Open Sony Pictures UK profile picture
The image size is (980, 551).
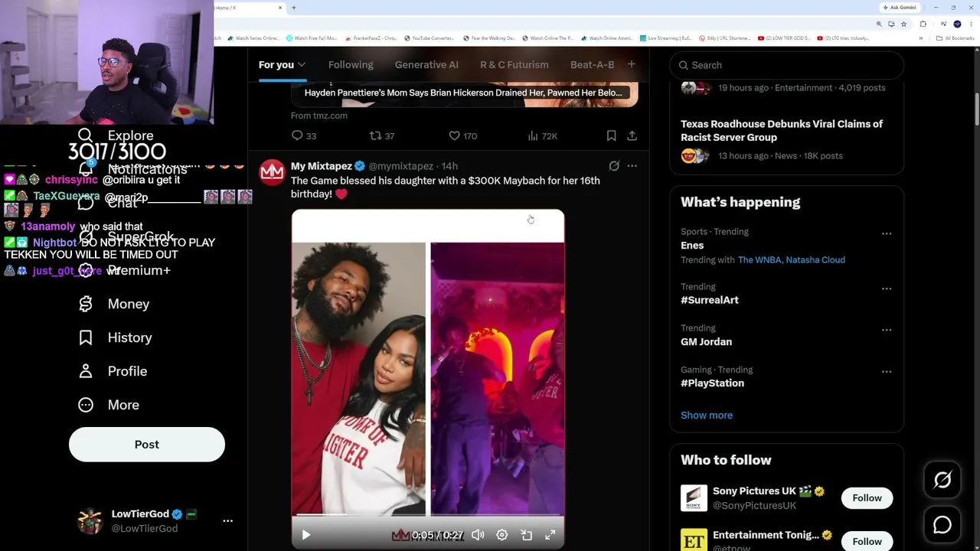tap(694, 498)
